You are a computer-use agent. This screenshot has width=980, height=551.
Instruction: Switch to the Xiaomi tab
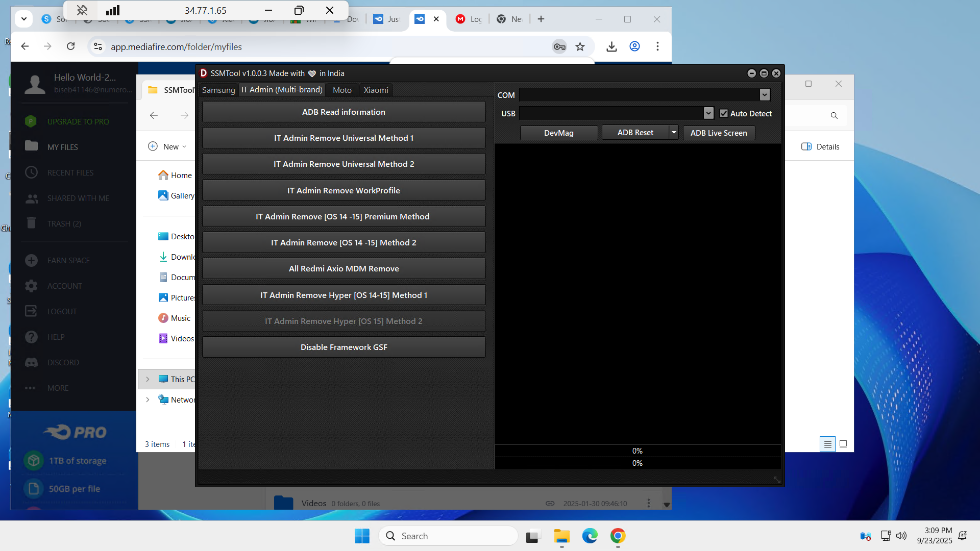pyautogui.click(x=376, y=90)
